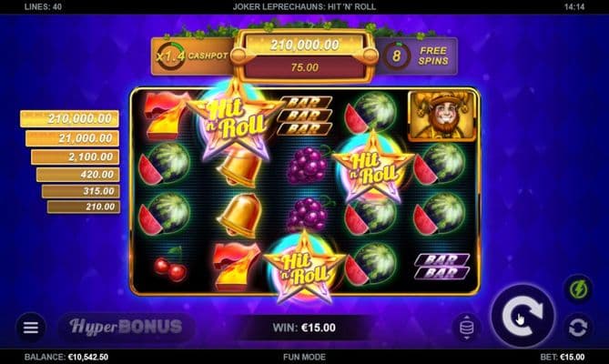Toggle turbo lightning mode

[x=578, y=289]
